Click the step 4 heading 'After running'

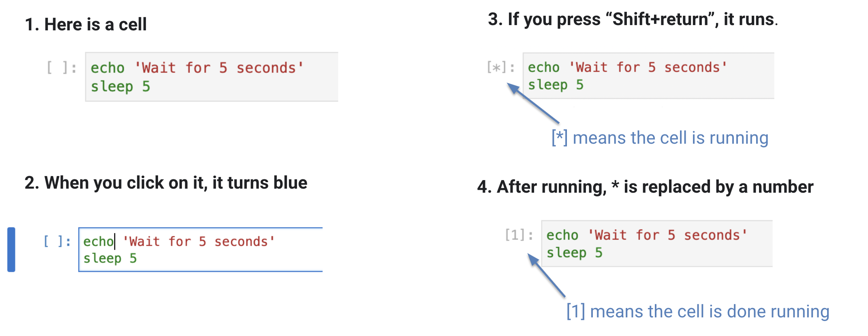tap(645, 187)
